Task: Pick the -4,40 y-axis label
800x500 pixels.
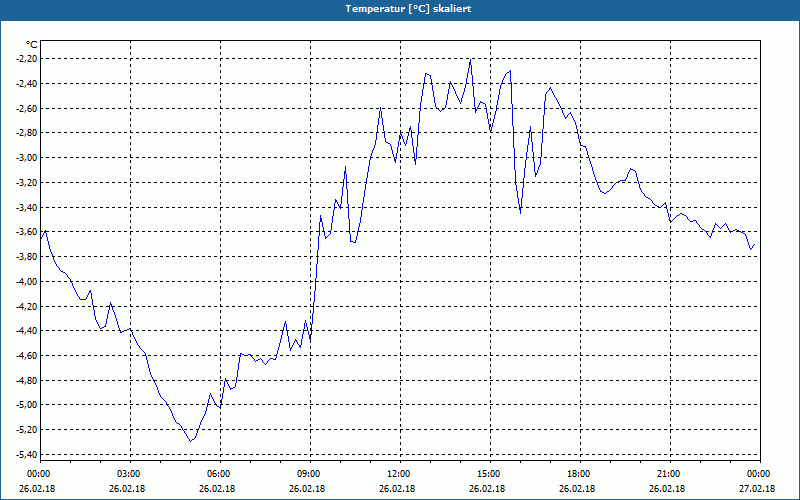Action: coord(27,331)
